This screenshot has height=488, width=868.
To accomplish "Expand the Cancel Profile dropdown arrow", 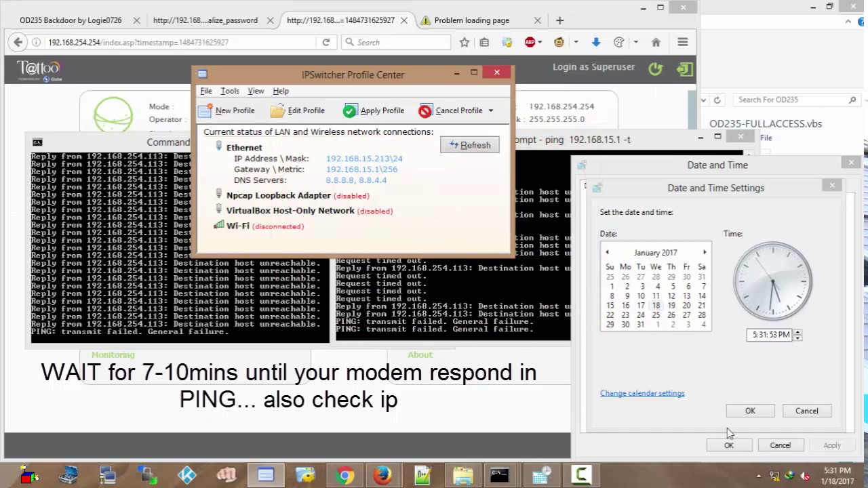I will [x=490, y=110].
